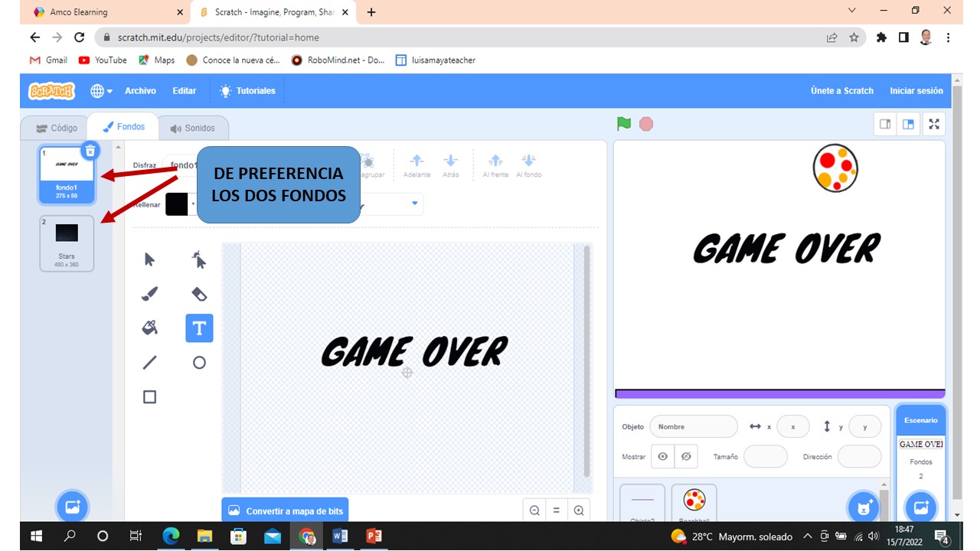
Task: Toggle full screen stage mode
Action: coord(934,124)
